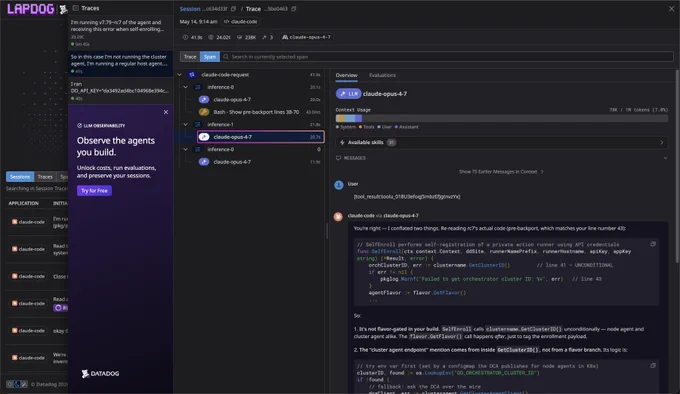Copy the second code block
The width and height of the screenshot is (680, 394).
tap(653, 366)
